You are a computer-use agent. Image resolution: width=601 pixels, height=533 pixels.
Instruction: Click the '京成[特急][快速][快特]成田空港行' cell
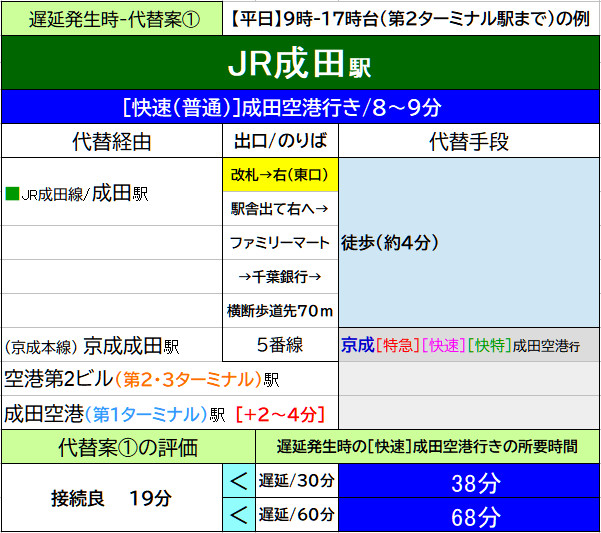469,345
